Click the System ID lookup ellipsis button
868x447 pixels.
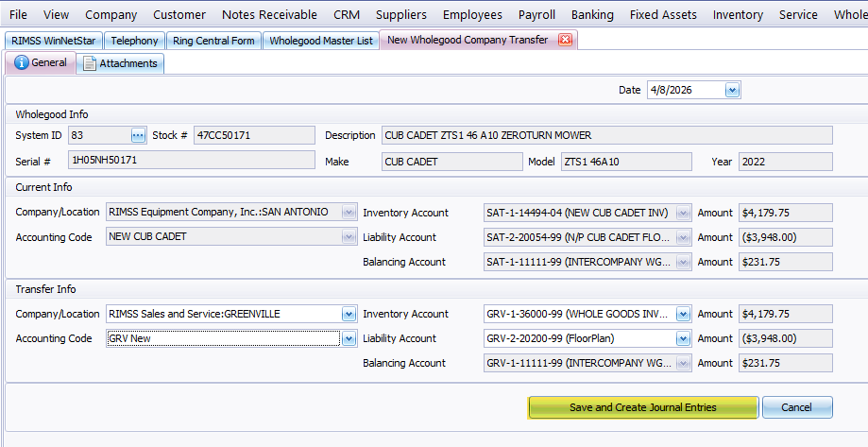click(x=139, y=135)
